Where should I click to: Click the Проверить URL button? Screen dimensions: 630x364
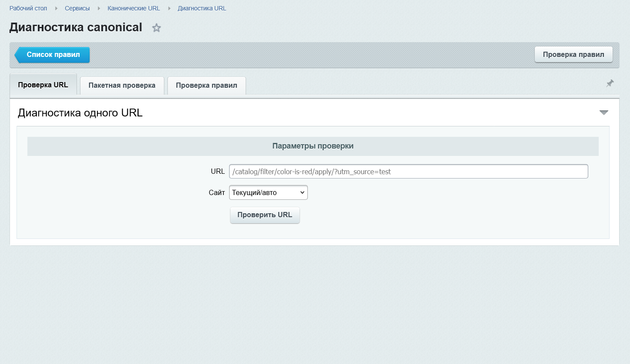pyautogui.click(x=265, y=215)
